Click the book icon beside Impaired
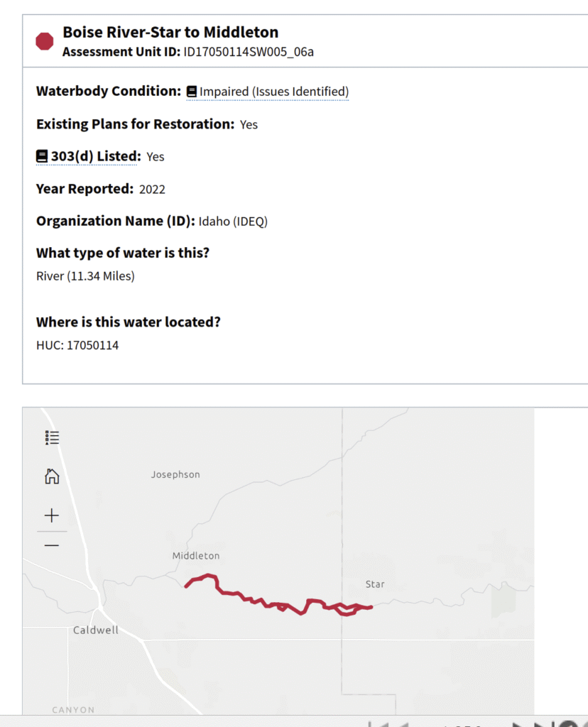Screen dimensions: 588x727 [192, 92]
